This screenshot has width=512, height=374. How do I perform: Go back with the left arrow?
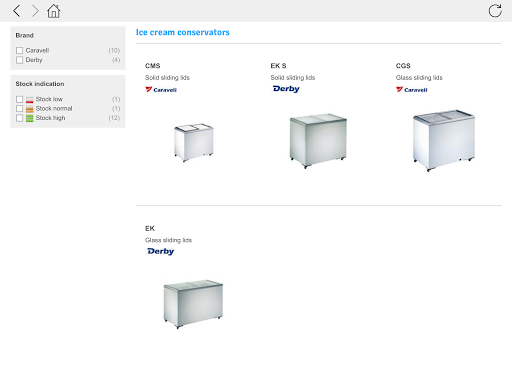(x=17, y=11)
